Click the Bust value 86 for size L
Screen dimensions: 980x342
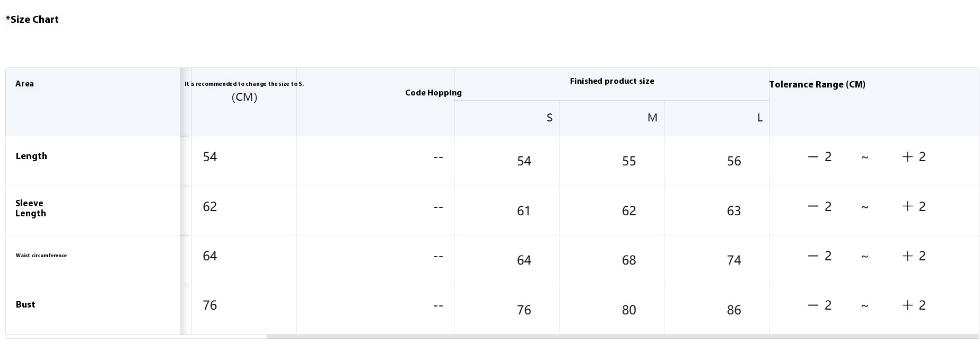coord(734,310)
